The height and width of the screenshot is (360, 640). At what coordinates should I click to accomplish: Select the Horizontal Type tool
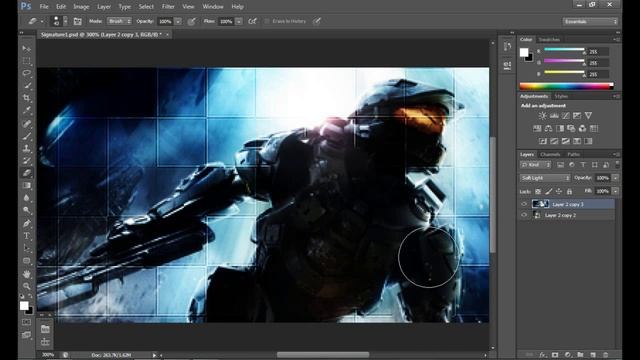click(x=27, y=236)
